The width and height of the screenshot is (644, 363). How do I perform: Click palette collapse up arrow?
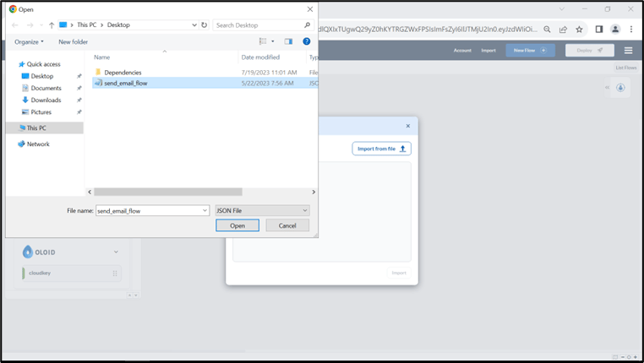[x=129, y=295]
